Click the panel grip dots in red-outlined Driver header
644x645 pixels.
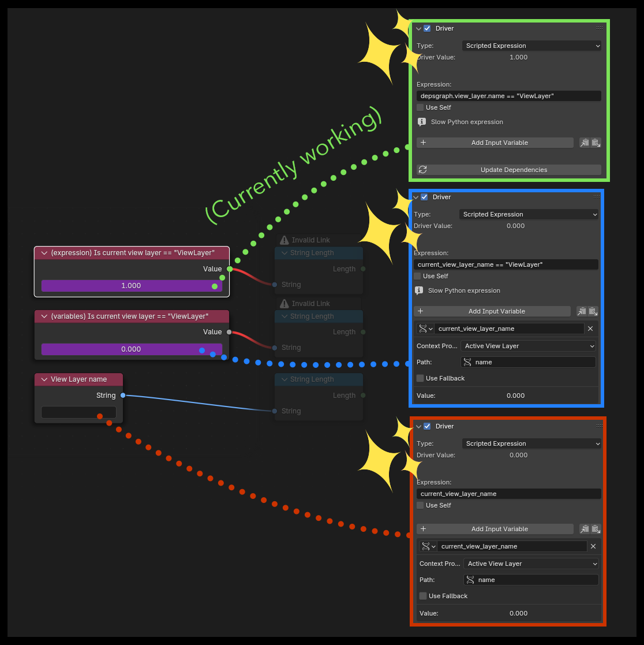click(x=600, y=426)
